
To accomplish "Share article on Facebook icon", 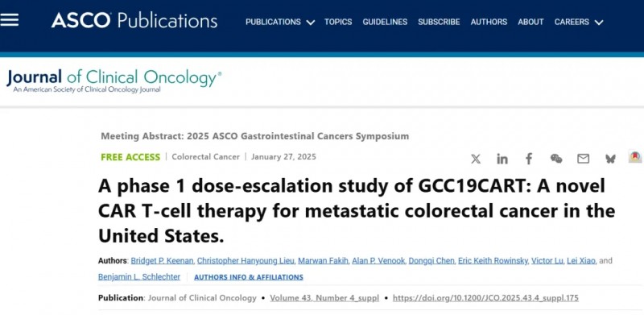I will [529, 159].
